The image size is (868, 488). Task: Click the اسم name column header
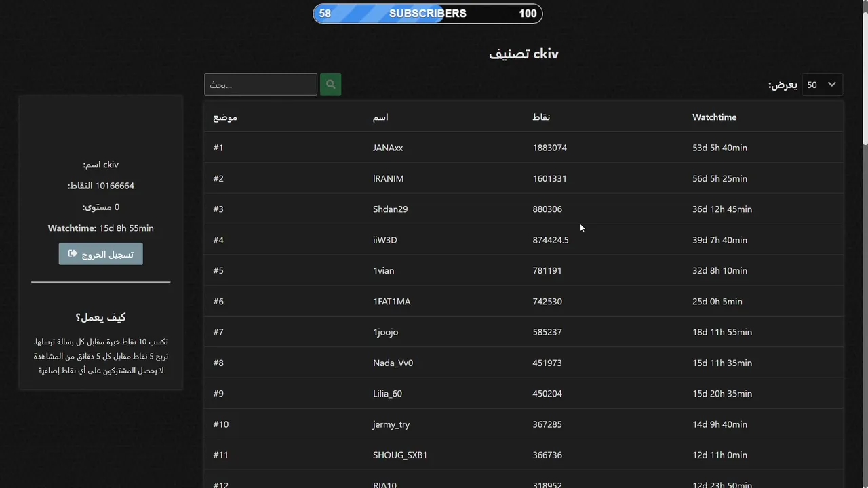tap(380, 117)
